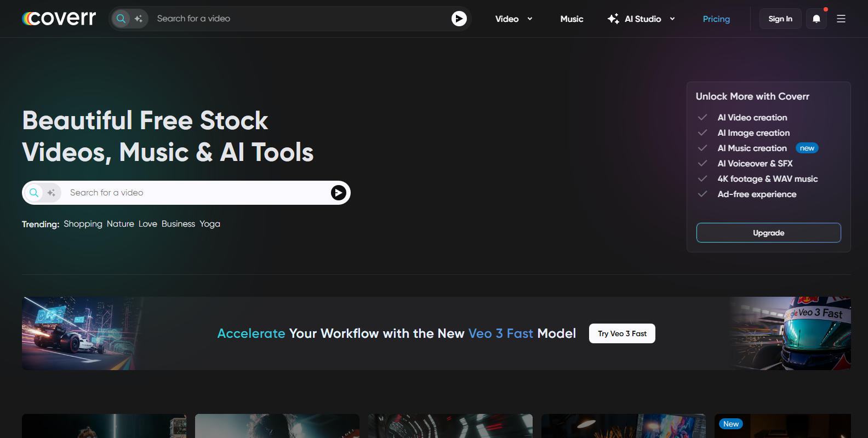Toggle AI sparkle search in header bar
Screen dimensions: 868x438
pos(139,19)
